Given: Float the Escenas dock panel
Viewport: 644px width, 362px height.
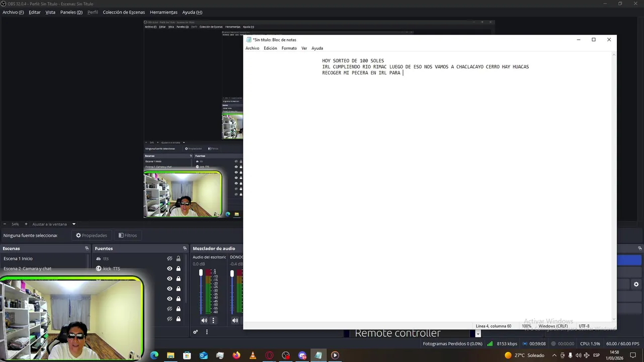Looking at the screenshot, I should pos(87,248).
